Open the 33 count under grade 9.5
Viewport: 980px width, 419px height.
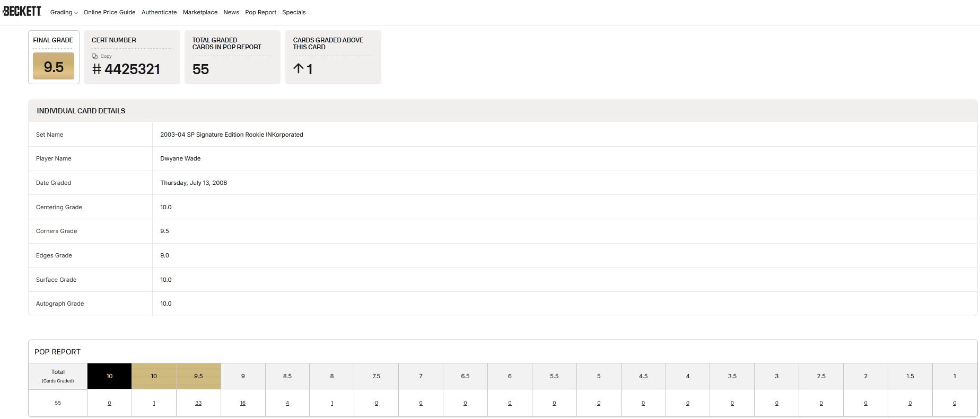pos(198,403)
